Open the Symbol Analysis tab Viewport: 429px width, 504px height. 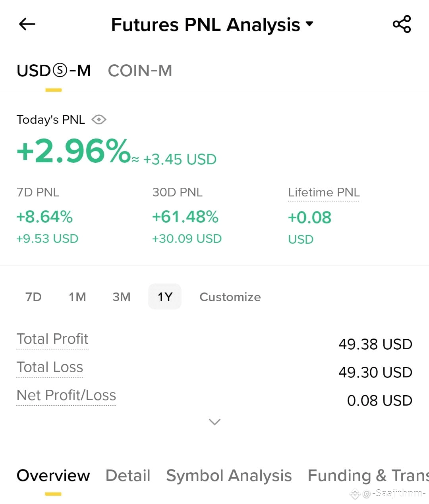click(229, 475)
